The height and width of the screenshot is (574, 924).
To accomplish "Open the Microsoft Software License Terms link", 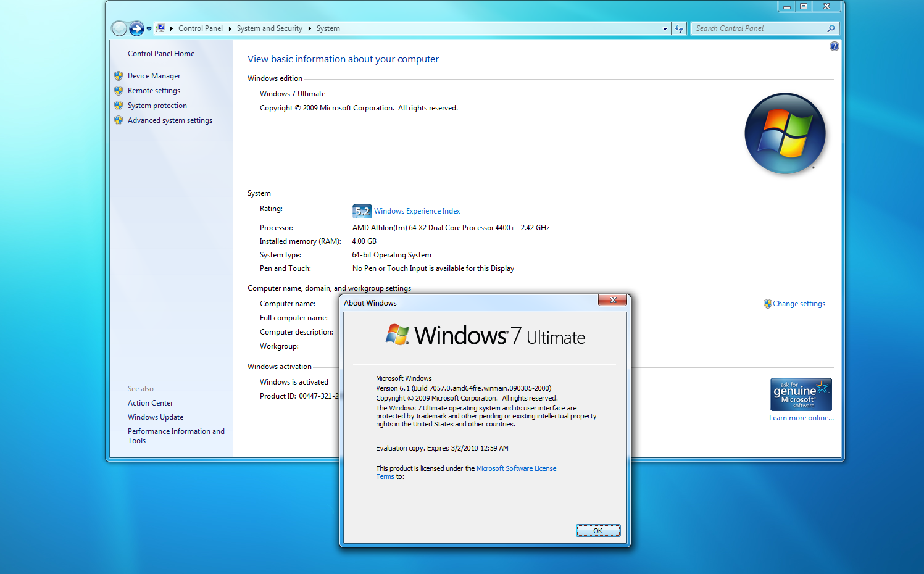I will coord(516,469).
